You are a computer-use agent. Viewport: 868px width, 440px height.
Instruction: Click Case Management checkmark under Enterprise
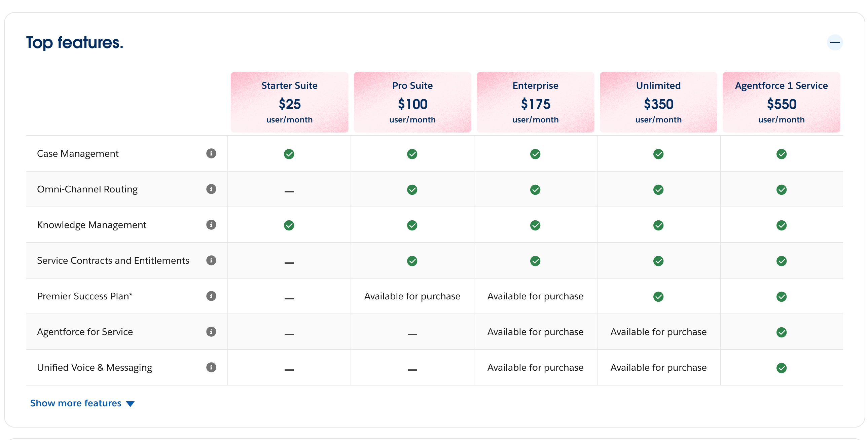pyautogui.click(x=535, y=154)
